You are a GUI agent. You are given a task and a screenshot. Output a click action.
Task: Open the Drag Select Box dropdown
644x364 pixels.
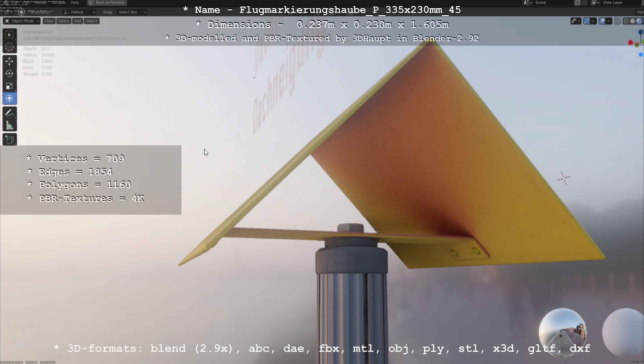click(x=132, y=12)
